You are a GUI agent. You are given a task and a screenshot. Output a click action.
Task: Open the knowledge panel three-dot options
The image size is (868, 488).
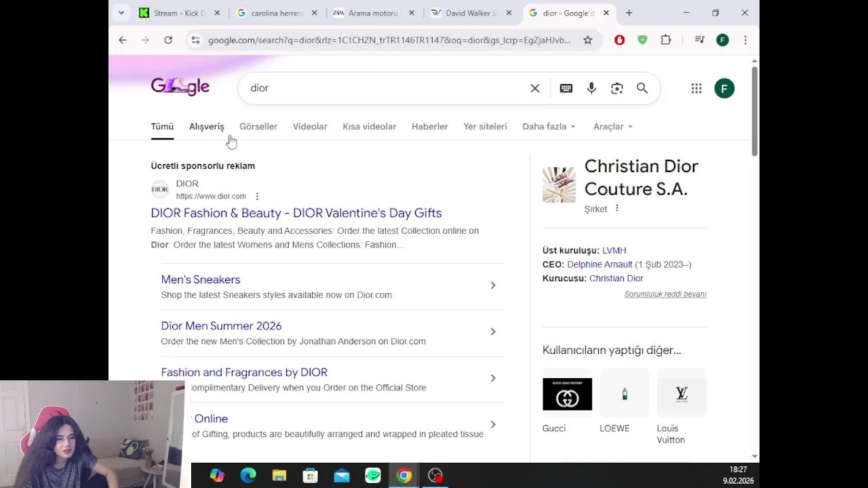click(617, 208)
